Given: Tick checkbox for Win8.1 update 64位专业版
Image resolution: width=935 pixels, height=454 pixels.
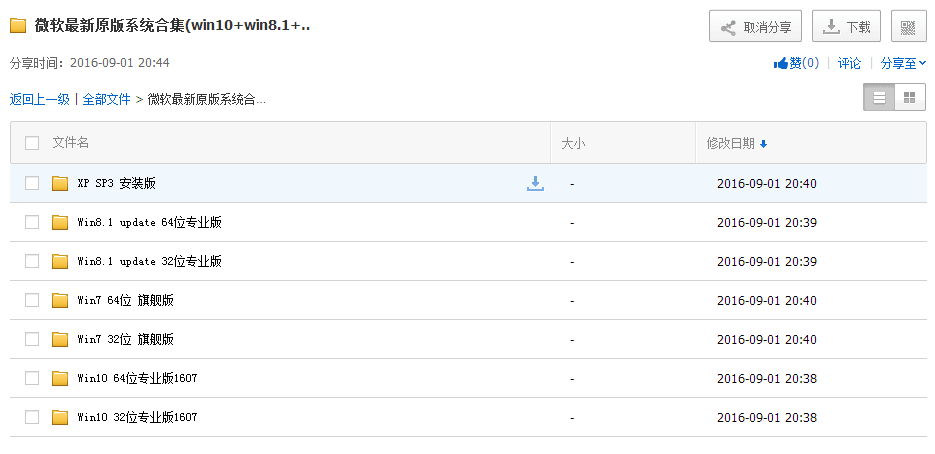Looking at the screenshot, I should 32,223.
